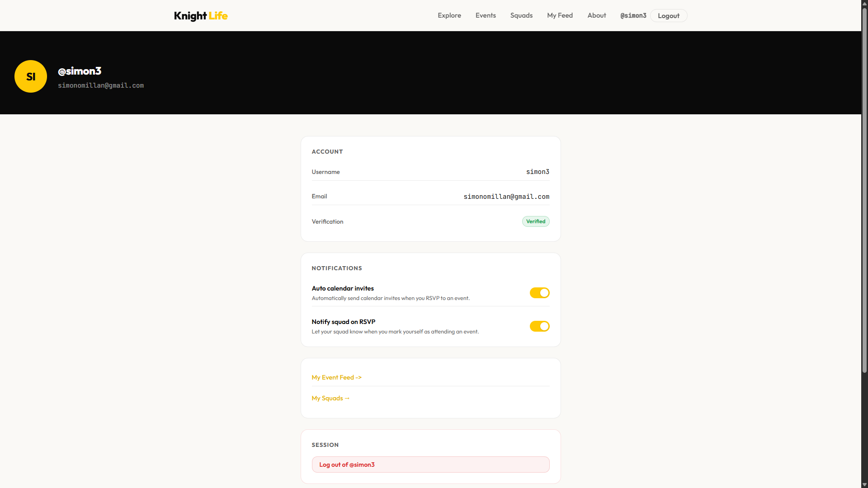Go to the Events page
The width and height of the screenshot is (868, 488).
[x=486, y=15]
